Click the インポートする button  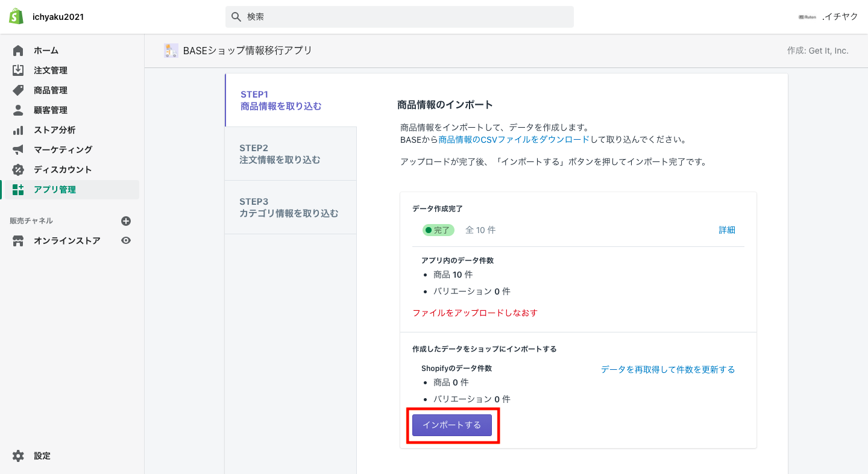tap(452, 425)
